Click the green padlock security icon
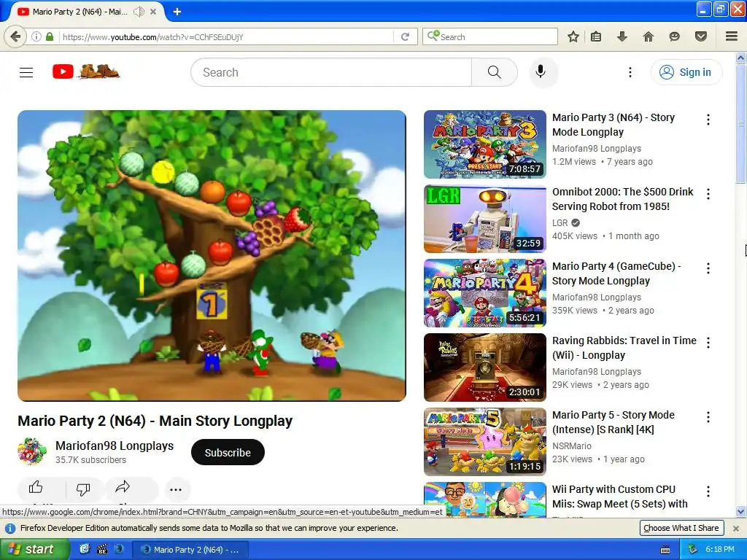 50,36
